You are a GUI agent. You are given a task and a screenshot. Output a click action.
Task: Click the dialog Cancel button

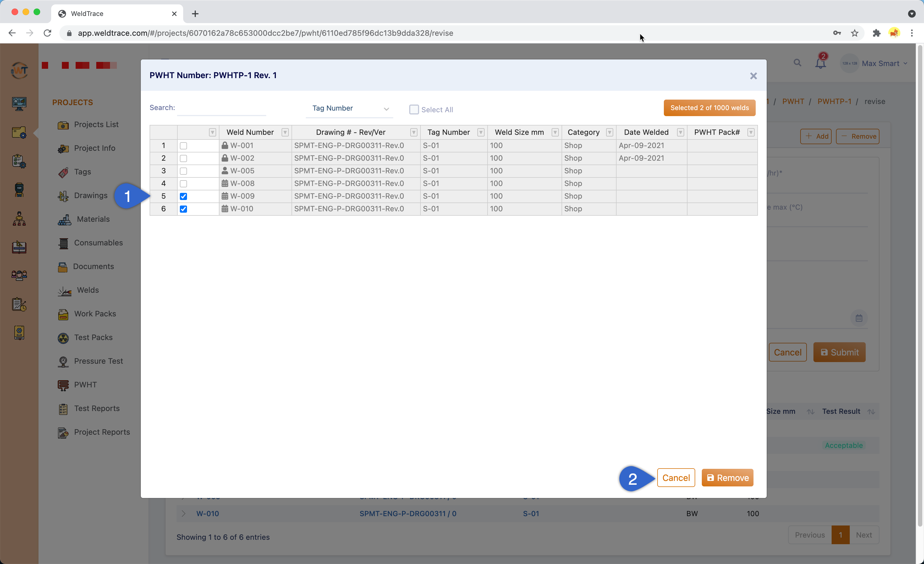[x=676, y=478]
